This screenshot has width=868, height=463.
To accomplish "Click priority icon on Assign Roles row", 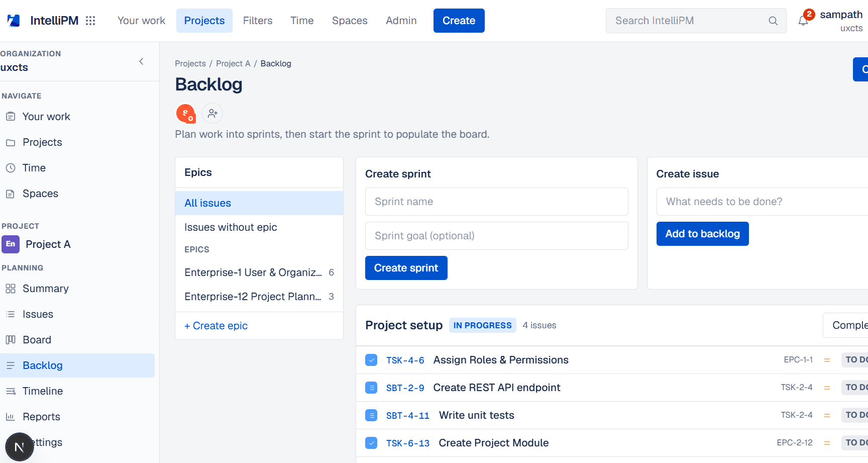I will (x=827, y=360).
